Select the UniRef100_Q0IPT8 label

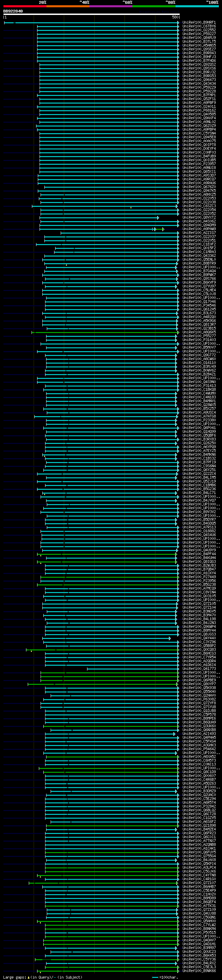pos(199,145)
